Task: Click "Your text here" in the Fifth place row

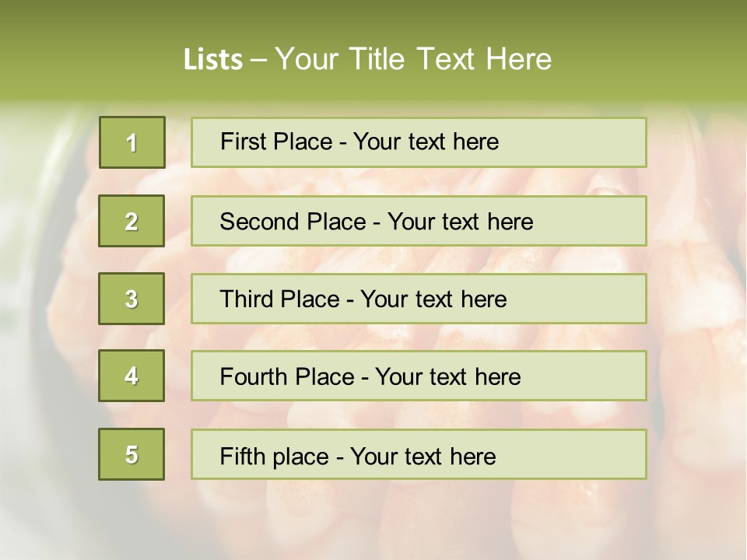Action: click(x=423, y=456)
